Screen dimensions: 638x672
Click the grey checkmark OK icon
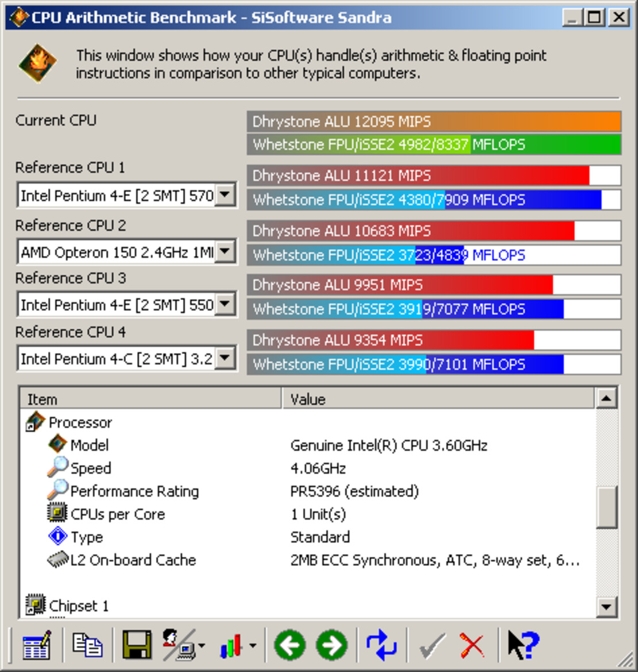(432, 645)
